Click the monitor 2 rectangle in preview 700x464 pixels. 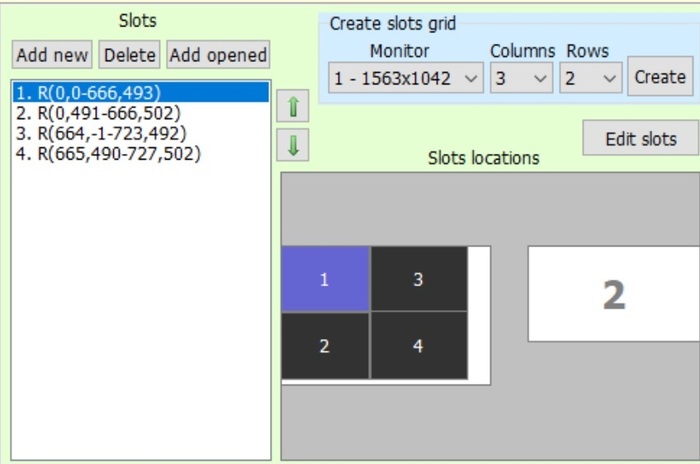point(613,294)
